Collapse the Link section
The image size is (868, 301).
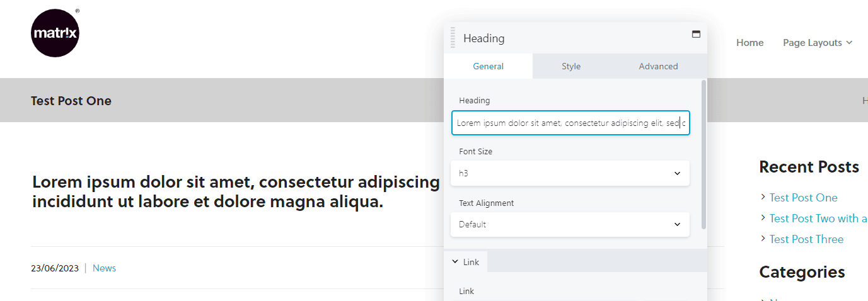click(x=465, y=262)
